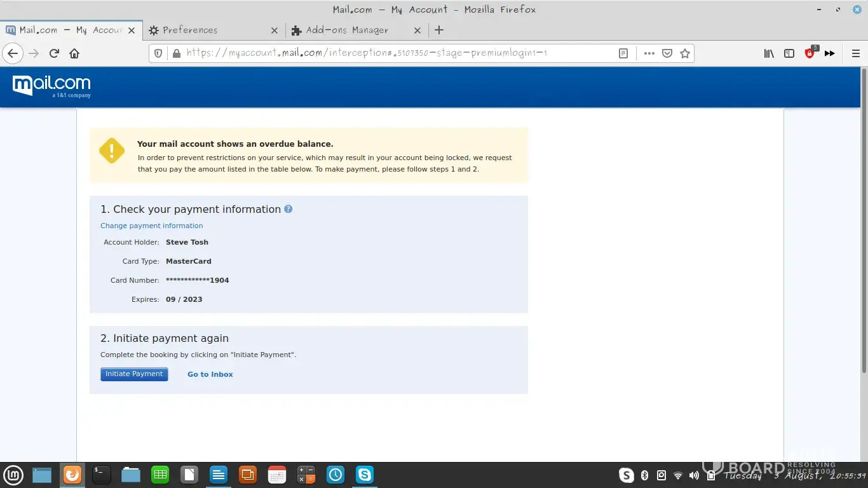Toggle reader view icon in address bar

coord(623,53)
